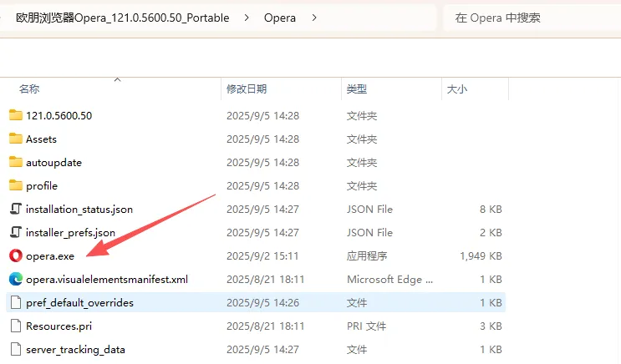Image resolution: width=621 pixels, height=364 pixels.
Task: Select the opera.exe file name
Action: tap(50, 256)
